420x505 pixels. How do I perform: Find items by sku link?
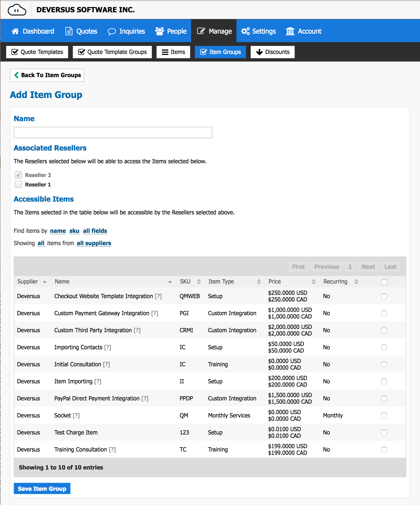coord(74,231)
